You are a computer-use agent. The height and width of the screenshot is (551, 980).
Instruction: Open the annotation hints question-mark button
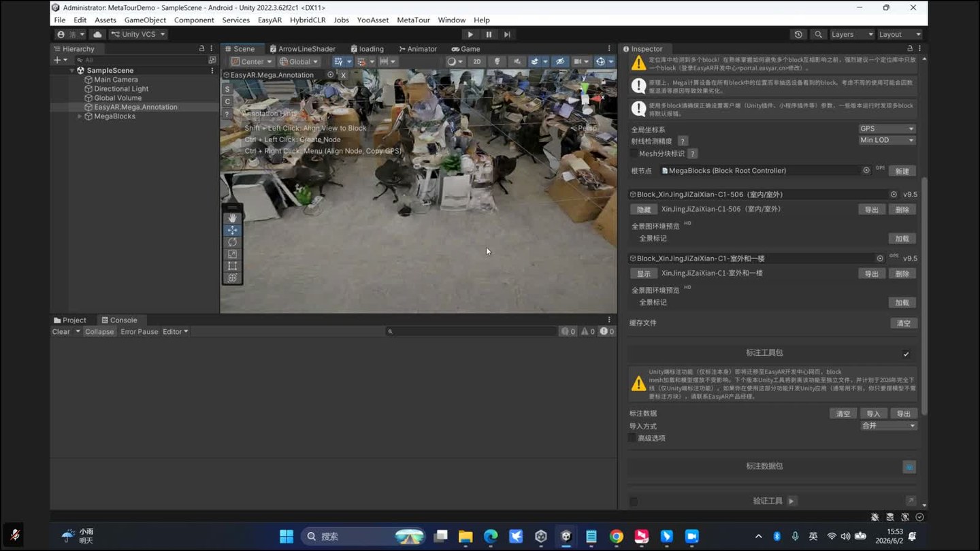(x=227, y=114)
